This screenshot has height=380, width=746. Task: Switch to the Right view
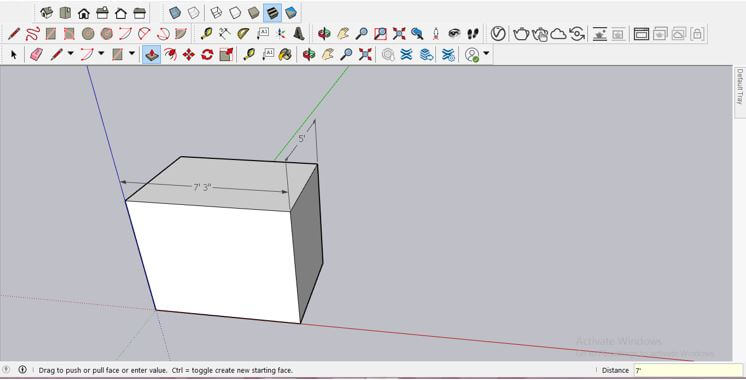[102, 13]
